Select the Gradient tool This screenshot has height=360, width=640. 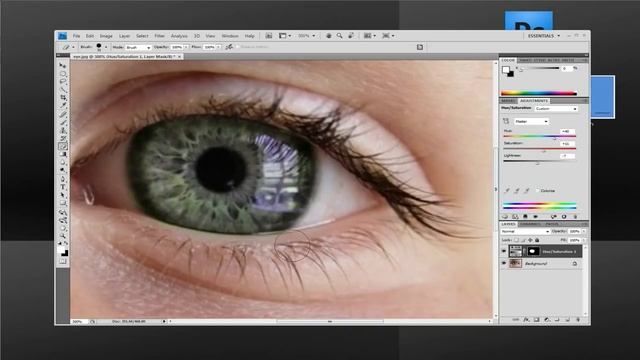click(63, 154)
